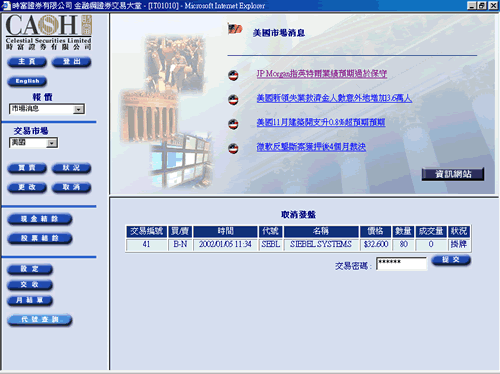Image resolution: width=500 pixels, height=374 pixels.
Task: Click the 提交 submit button
Action: click(x=451, y=260)
